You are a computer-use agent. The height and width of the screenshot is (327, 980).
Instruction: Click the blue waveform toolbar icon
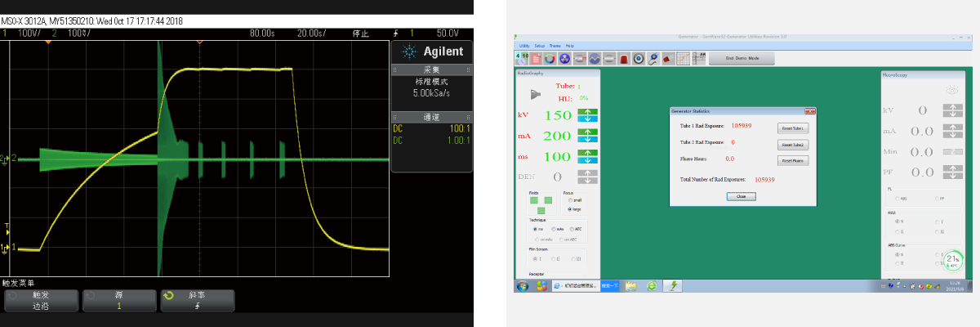(x=595, y=58)
